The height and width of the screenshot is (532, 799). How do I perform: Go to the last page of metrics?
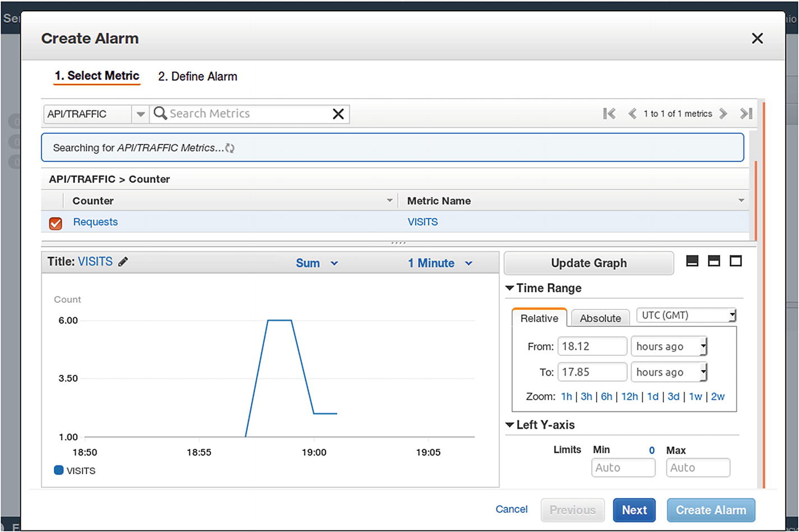[746, 114]
